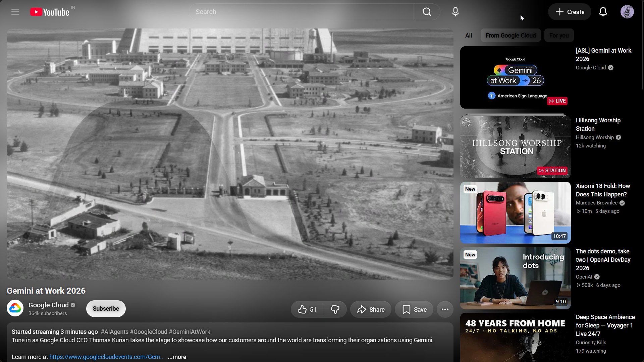Start voice search with microphone
This screenshot has height=362, width=644.
pyautogui.click(x=455, y=12)
